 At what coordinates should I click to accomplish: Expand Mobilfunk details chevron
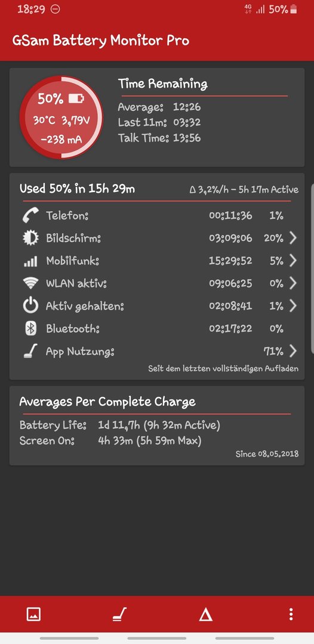pyautogui.click(x=293, y=261)
